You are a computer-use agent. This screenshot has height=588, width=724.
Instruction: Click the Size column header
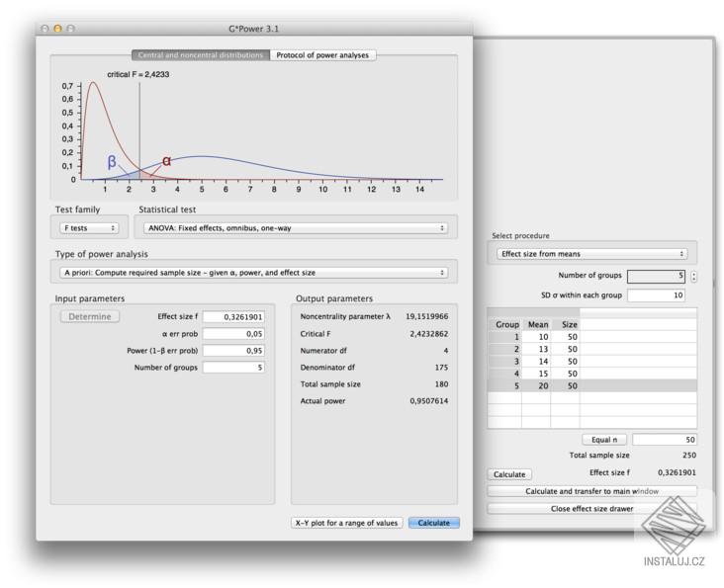click(569, 325)
